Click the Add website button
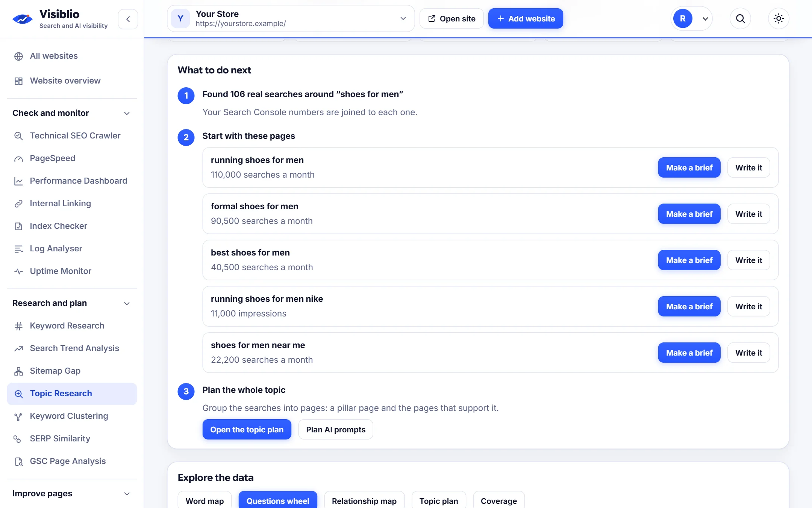 [x=526, y=18]
